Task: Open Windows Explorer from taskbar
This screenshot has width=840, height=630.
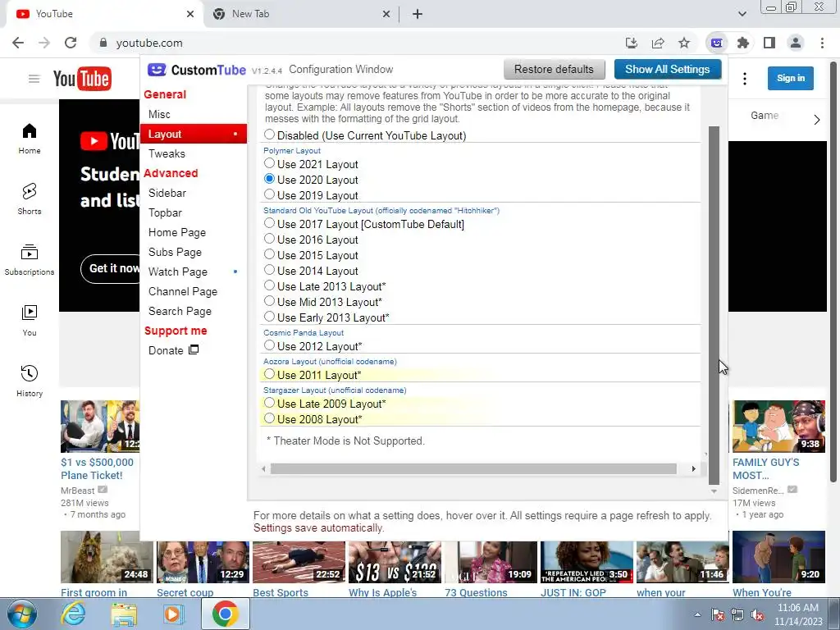Action: [x=123, y=614]
